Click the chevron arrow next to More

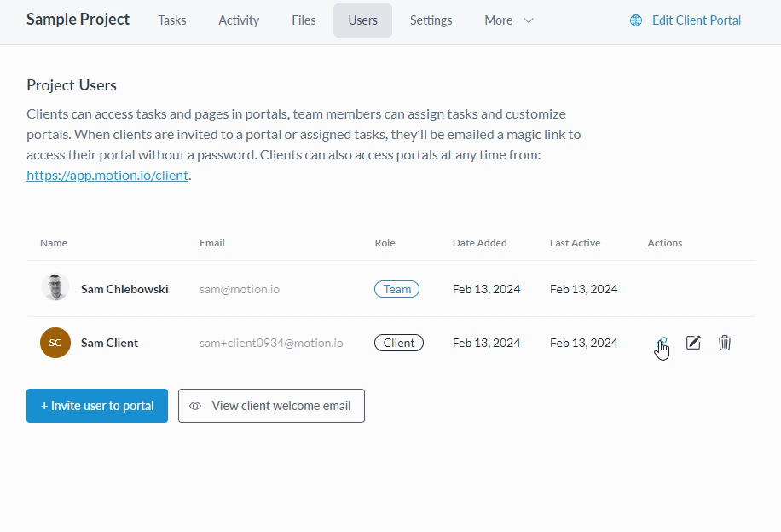tap(529, 20)
